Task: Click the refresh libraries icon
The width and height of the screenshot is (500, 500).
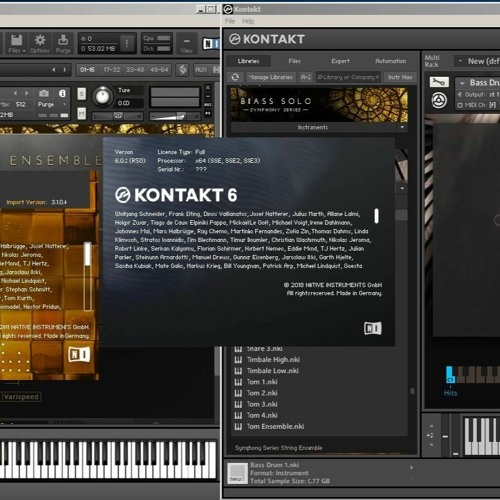Action: 235,77
